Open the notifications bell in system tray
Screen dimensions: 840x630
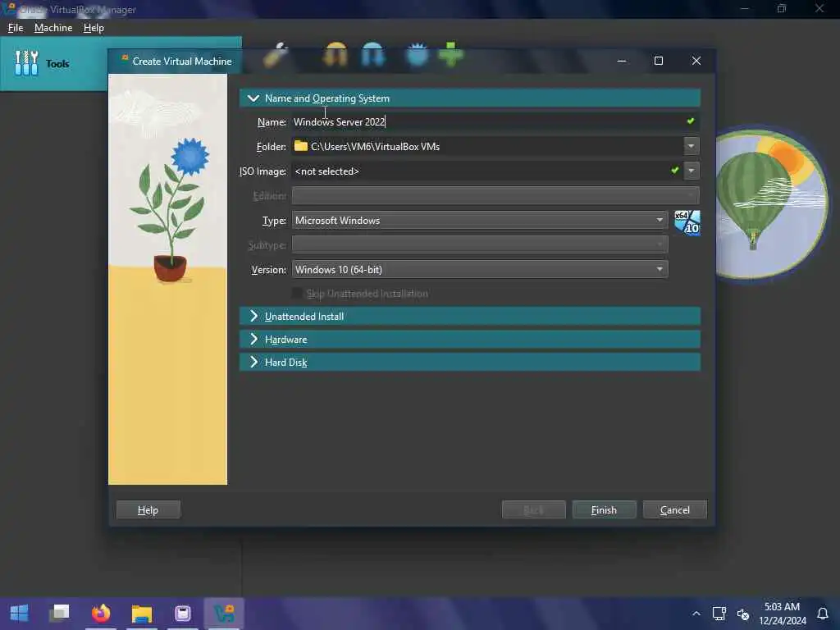pyautogui.click(x=823, y=614)
